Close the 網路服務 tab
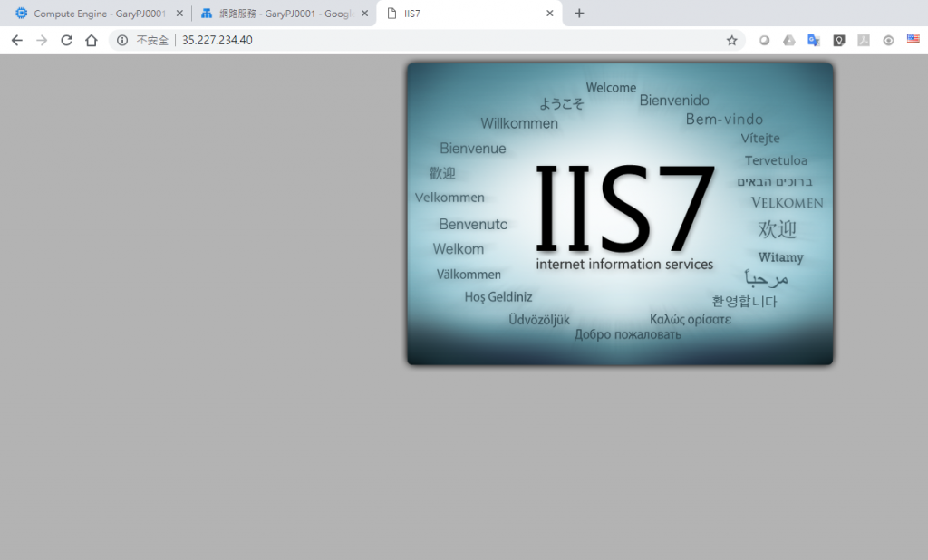Screen dimensions: 928x560 point(364,13)
